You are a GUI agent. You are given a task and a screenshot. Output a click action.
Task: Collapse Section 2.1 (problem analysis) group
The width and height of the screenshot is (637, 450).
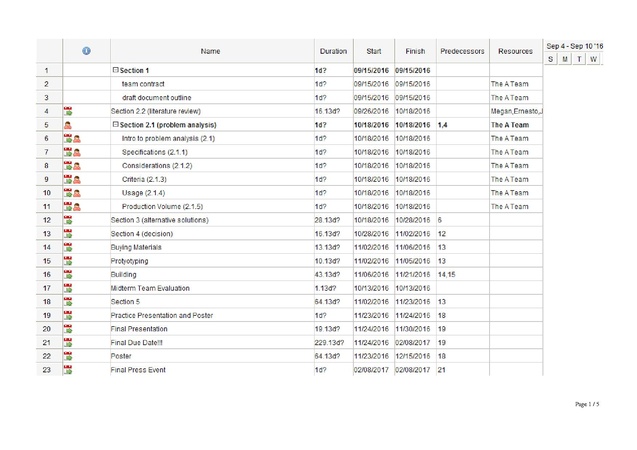point(115,124)
